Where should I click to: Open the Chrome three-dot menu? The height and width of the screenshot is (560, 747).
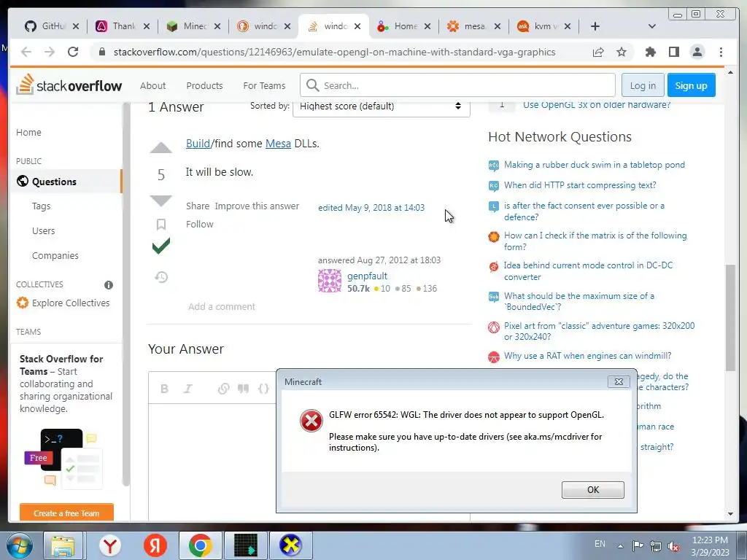coord(721,52)
